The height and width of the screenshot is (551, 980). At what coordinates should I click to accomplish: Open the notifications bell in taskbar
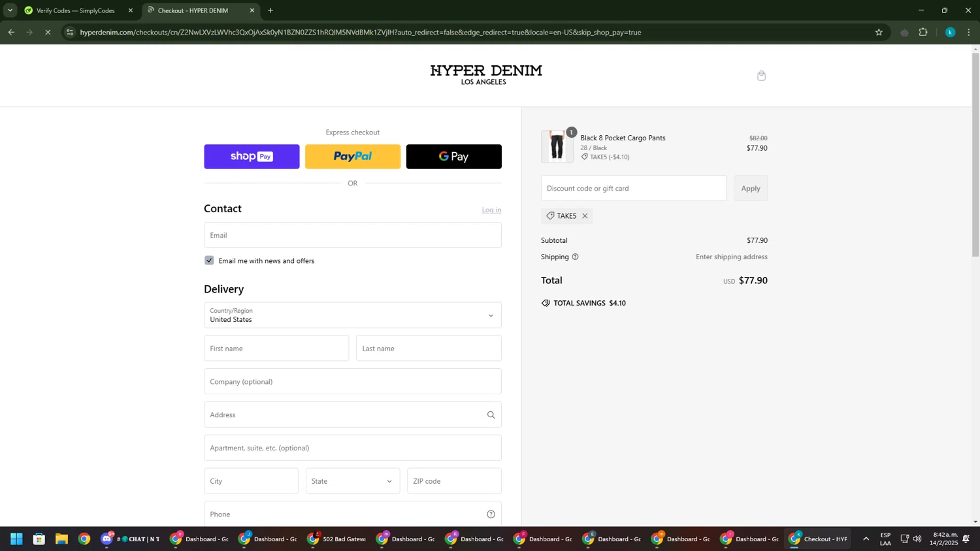click(x=966, y=539)
